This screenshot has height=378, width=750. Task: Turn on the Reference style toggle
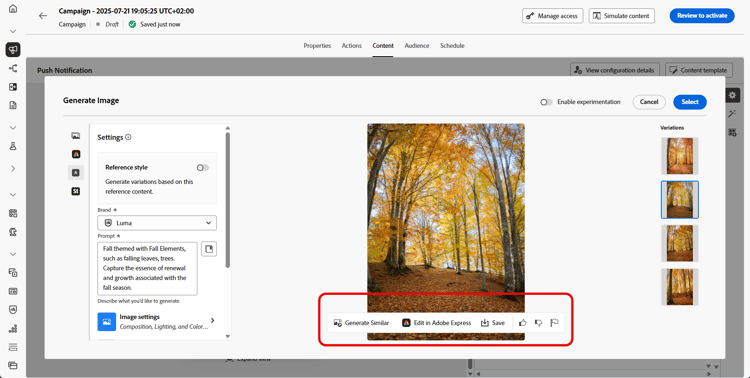coord(203,167)
